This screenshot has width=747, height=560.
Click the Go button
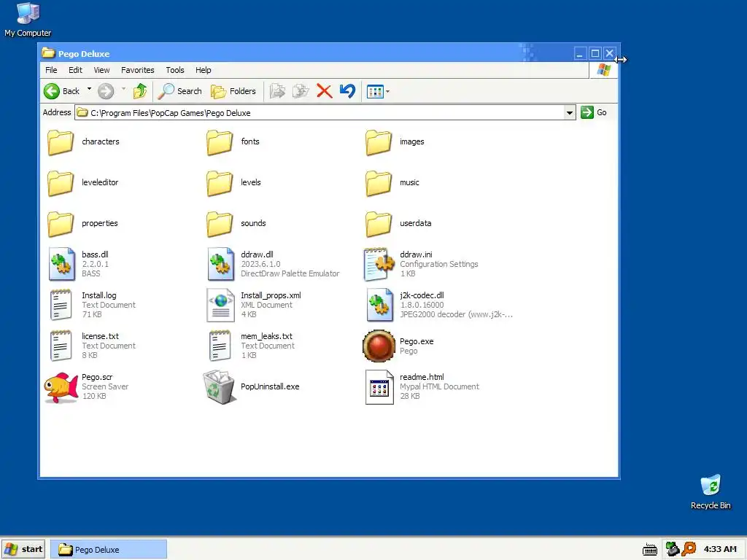[x=594, y=112]
